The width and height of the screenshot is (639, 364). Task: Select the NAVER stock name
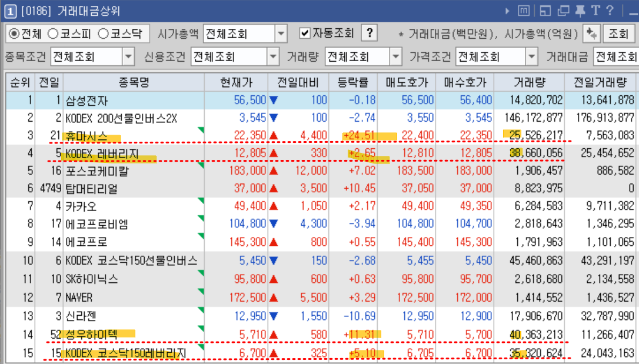click(79, 298)
